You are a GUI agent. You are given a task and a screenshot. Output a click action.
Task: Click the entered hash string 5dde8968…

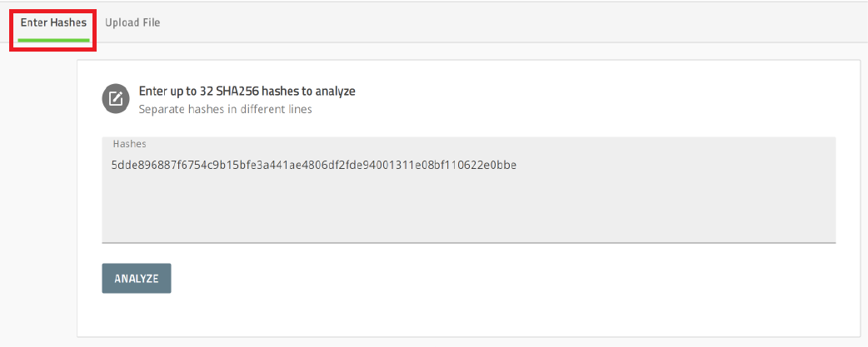tap(314, 165)
